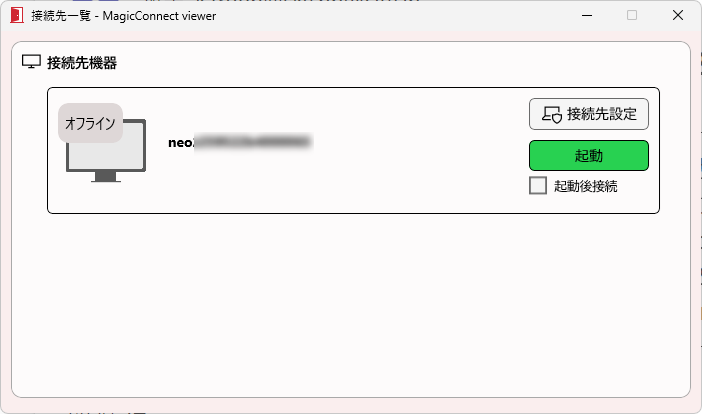Image resolution: width=702 pixels, height=414 pixels.
Task: Select the offline device card entry
Action: tap(353, 150)
